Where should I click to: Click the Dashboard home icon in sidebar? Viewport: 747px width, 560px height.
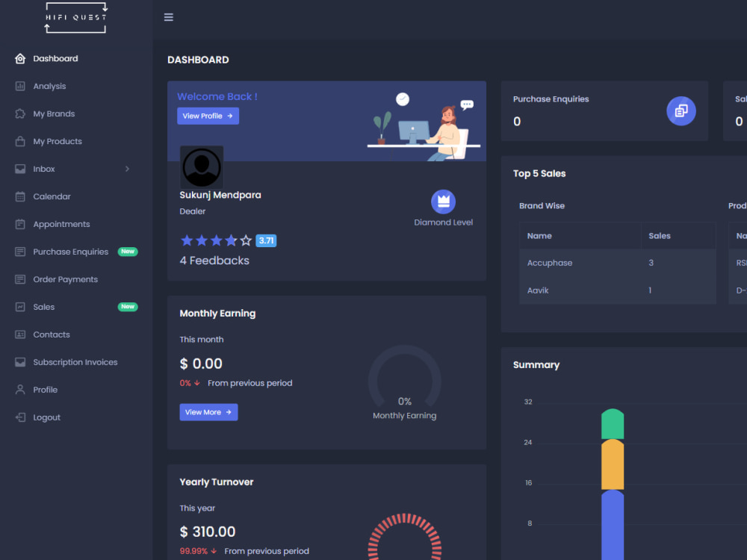[20, 58]
